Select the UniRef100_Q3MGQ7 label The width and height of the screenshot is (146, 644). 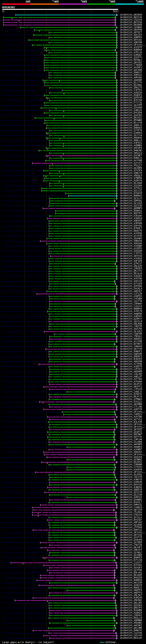pyautogui.click(x=131, y=55)
